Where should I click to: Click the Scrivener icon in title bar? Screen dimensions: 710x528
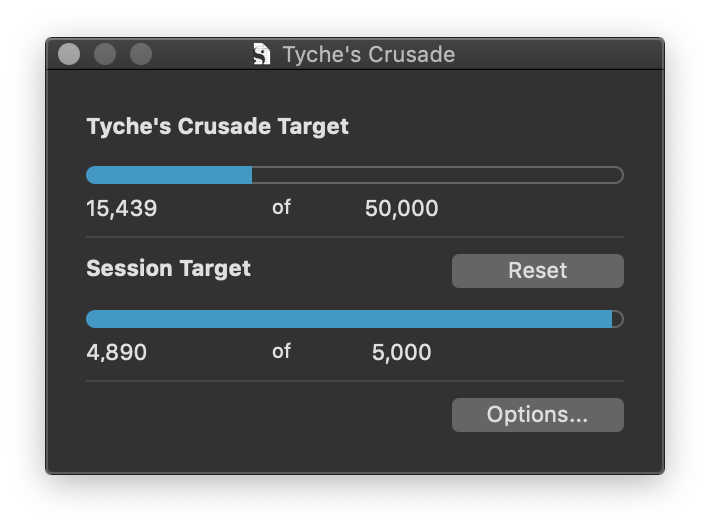tap(262, 54)
